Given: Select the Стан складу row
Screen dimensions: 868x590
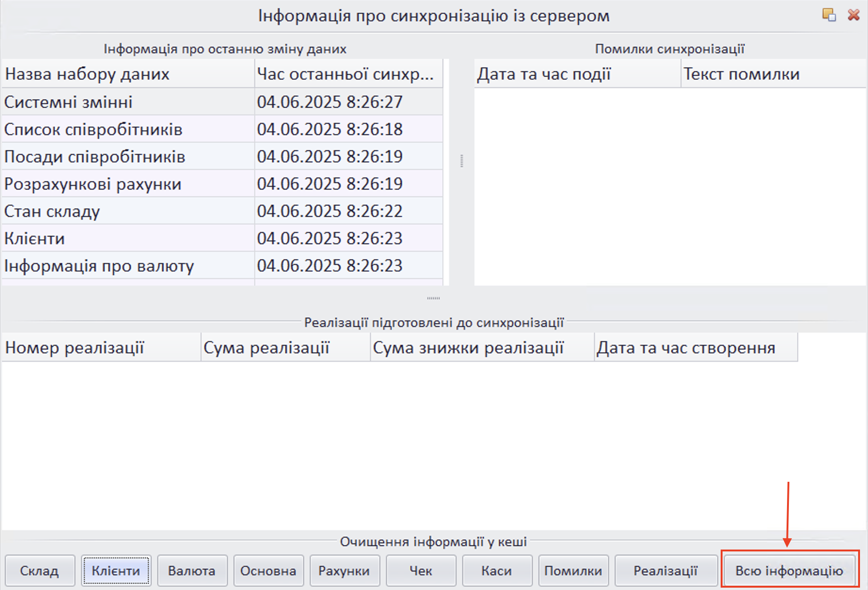Looking at the screenshot, I should point(128,211).
